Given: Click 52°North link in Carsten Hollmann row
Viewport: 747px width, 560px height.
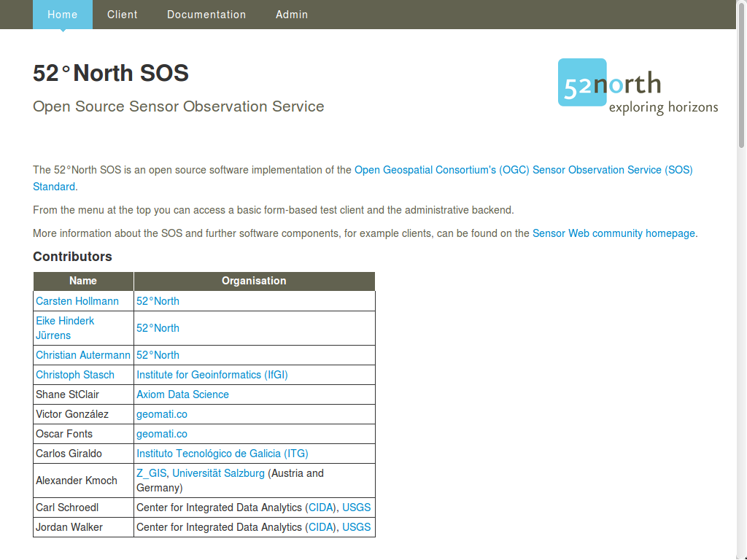Looking at the screenshot, I should tap(158, 301).
